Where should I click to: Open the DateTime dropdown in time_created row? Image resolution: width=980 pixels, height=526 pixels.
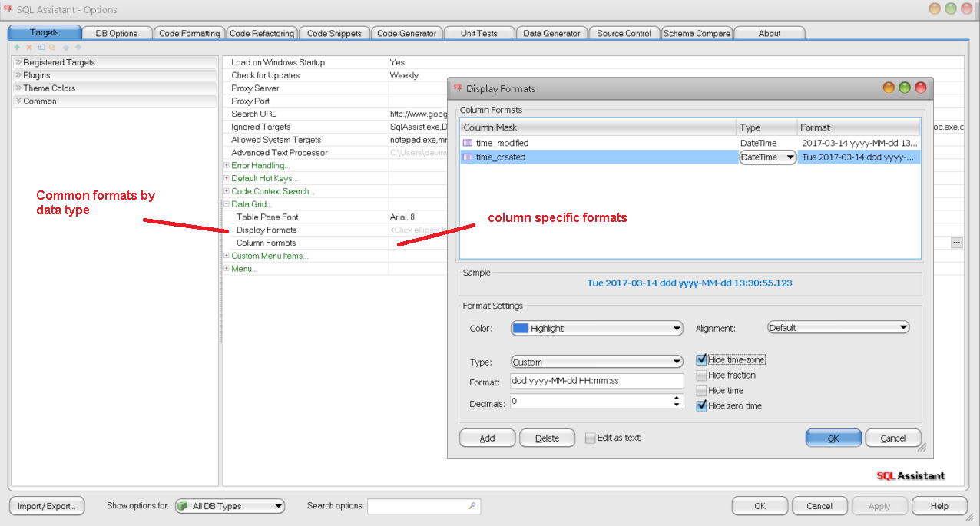coord(768,157)
